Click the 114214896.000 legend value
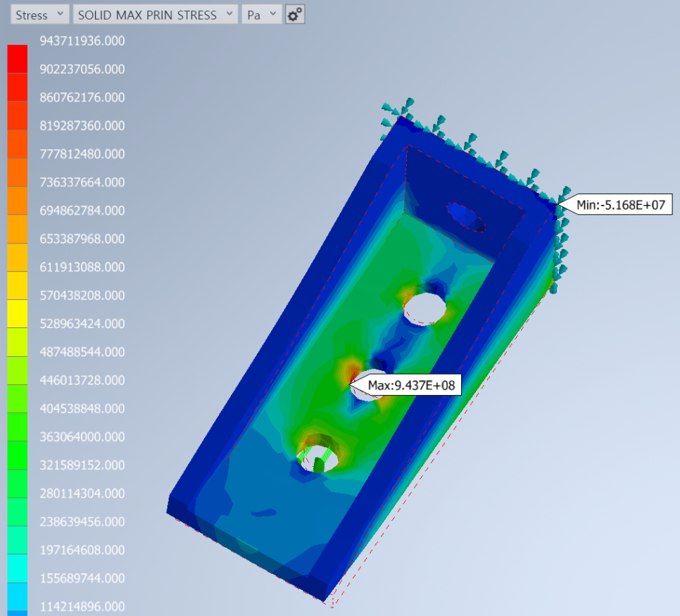The width and height of the screenshot is (680, 616). [x=82, y=606]
